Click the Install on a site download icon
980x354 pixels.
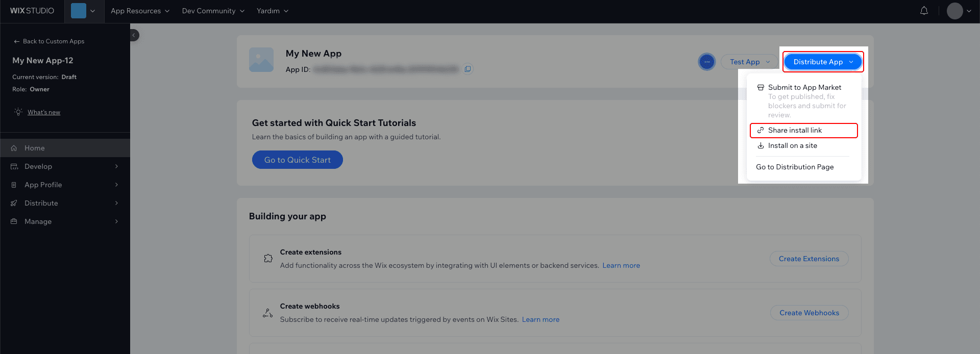tap(761, 146)
